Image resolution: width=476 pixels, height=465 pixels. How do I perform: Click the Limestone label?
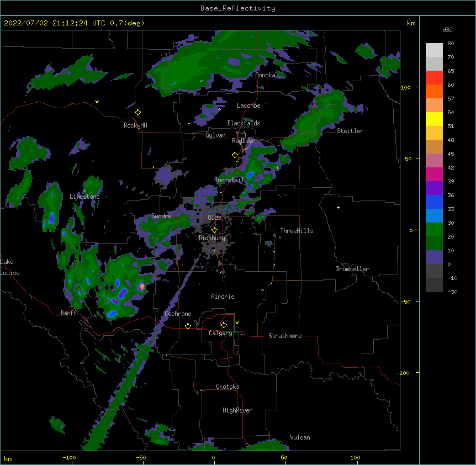[84, 197]
